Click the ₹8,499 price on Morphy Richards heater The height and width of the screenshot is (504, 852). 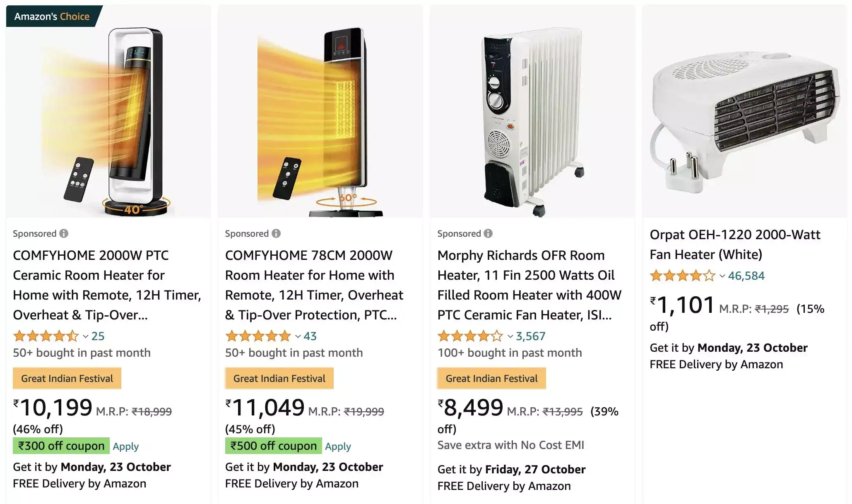pos(472,407)
